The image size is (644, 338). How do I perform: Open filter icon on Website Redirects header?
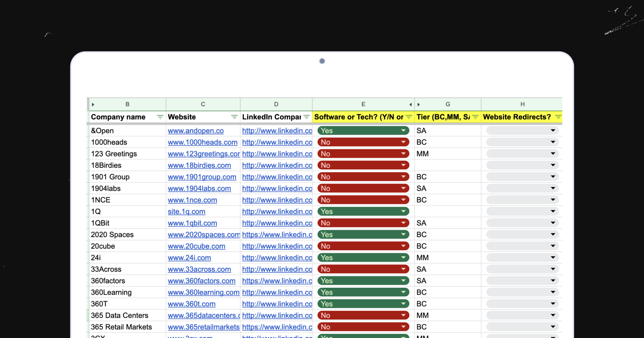558,117
